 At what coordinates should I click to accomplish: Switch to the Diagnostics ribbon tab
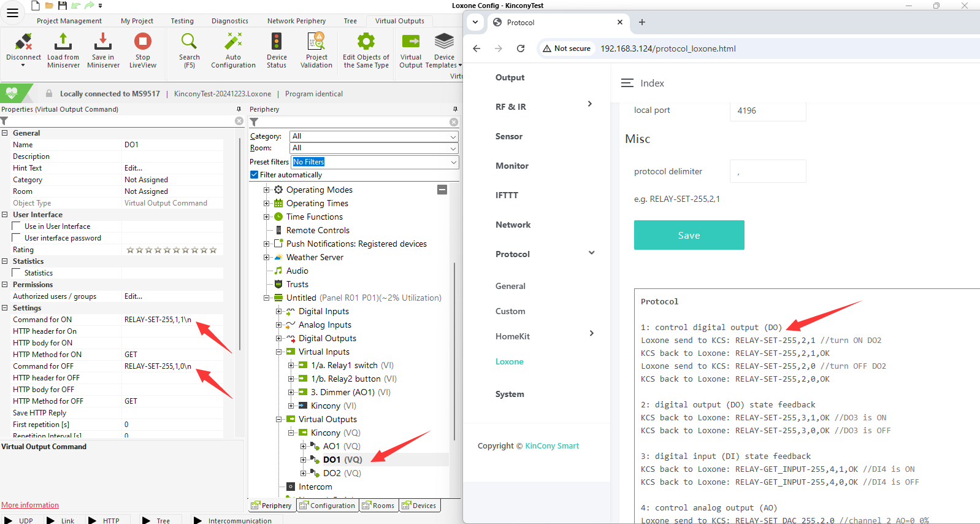click(230, 21)
